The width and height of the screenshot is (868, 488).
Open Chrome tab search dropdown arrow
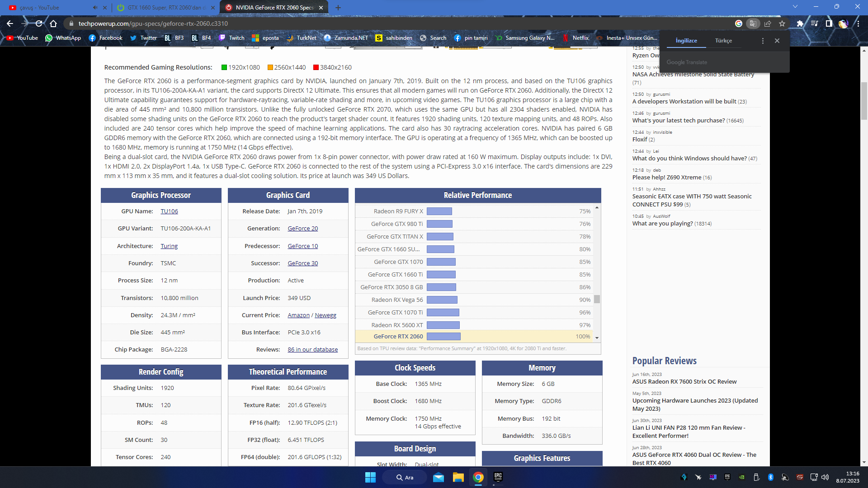(x=795, y=7)
